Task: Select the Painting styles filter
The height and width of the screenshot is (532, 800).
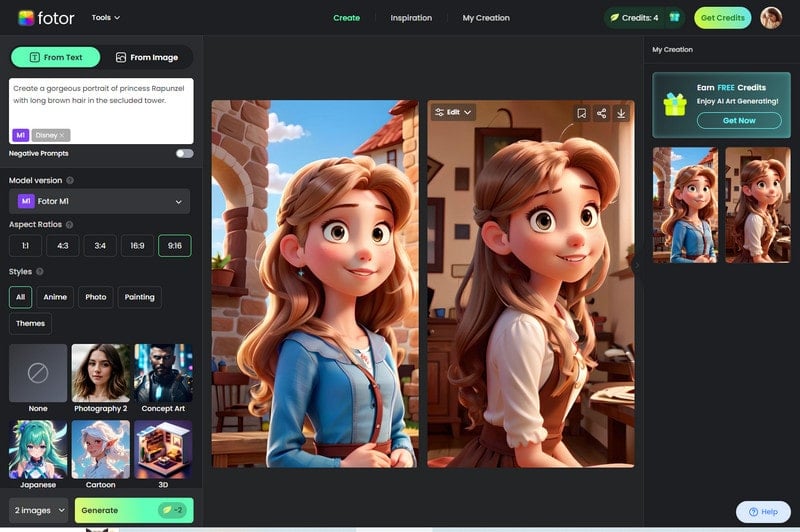Action: (139, 297)
